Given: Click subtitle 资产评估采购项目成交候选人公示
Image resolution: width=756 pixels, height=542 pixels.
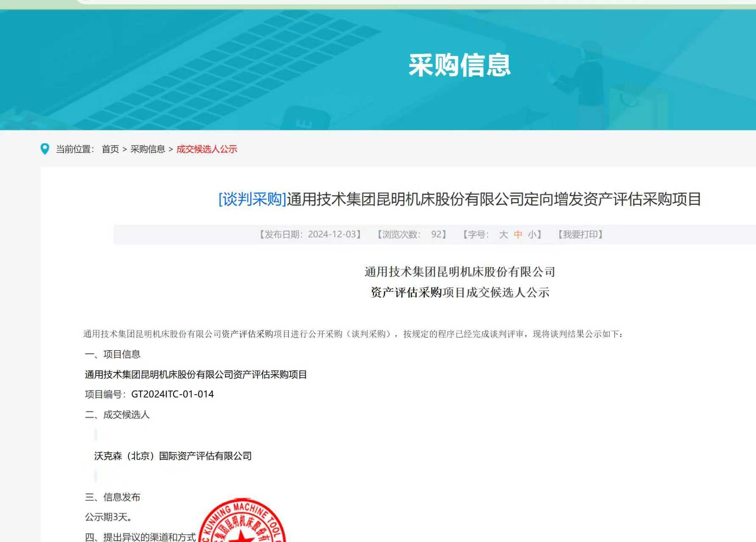Looking at the screenshot, I should coord(460,293).
